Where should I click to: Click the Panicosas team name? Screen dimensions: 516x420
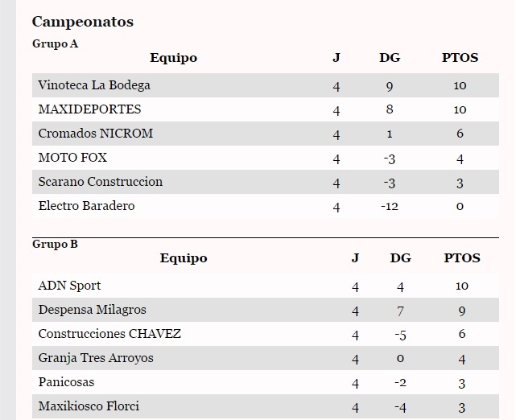coord(66,382)
